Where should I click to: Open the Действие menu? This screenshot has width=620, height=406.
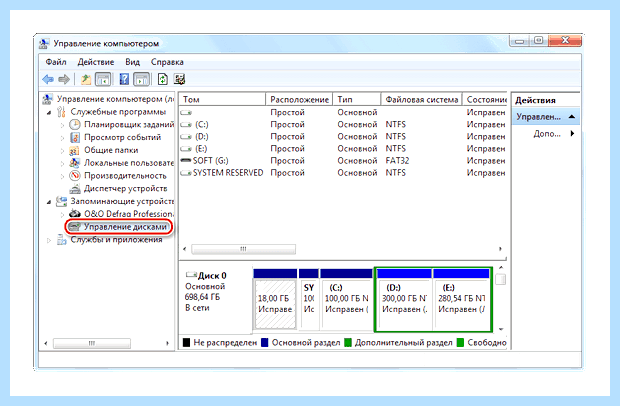[96, 62]
